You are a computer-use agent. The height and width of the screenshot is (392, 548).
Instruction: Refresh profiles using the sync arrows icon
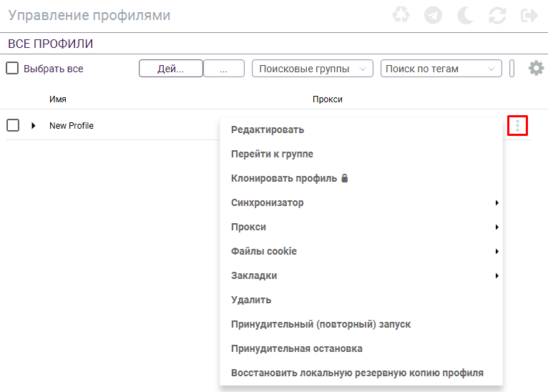click(x=497, y=15)
